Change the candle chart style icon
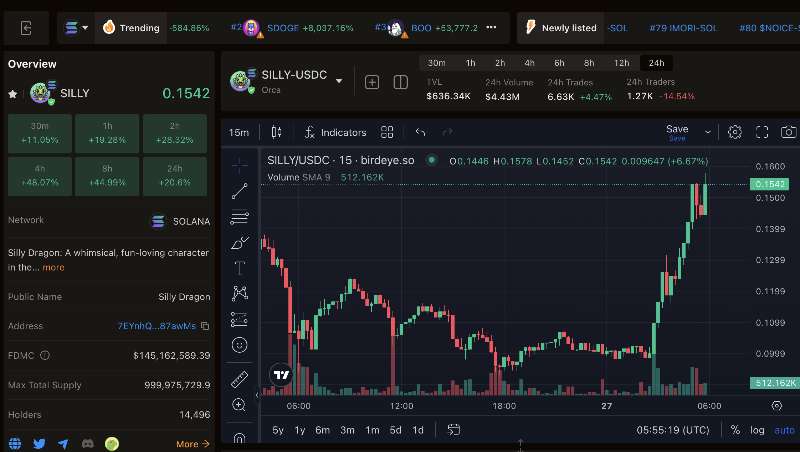 276,133
